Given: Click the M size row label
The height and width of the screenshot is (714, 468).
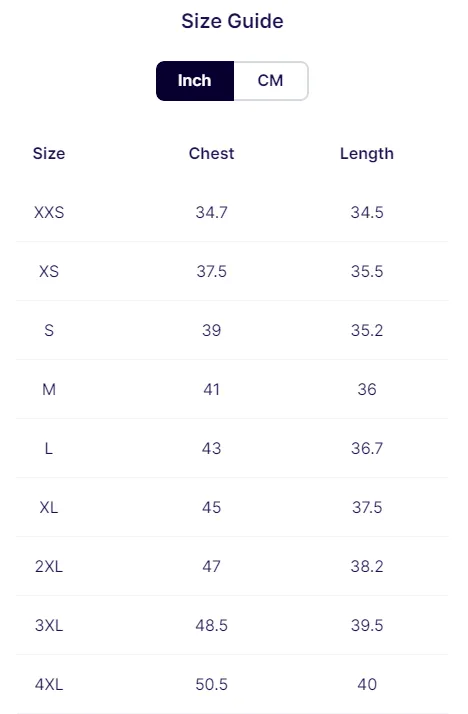Looking at the screenshot, I should tap(49, 389).
